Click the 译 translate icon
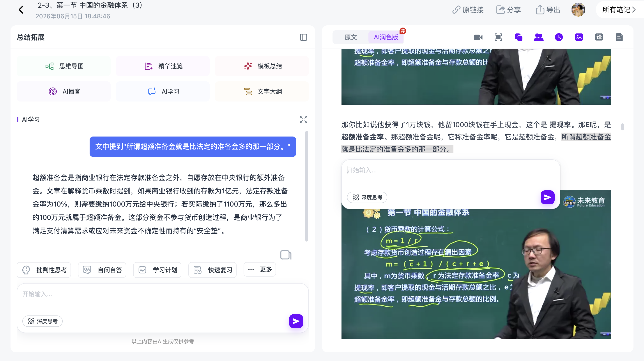Screen dimensions: 644x361 tap(599, 37)
